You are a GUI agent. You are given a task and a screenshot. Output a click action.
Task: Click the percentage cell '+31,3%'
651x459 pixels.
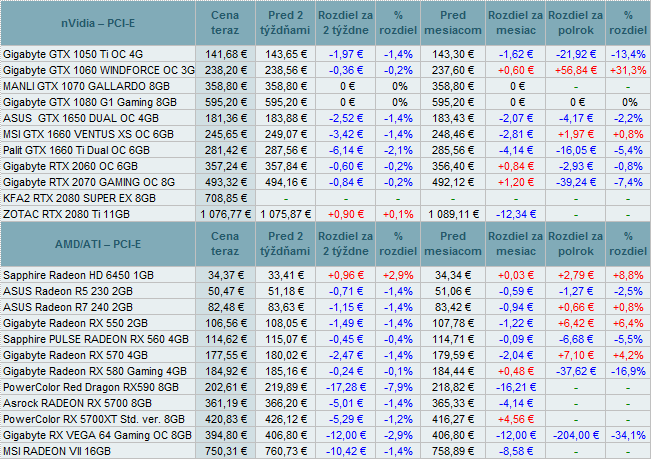coord(628,71)
